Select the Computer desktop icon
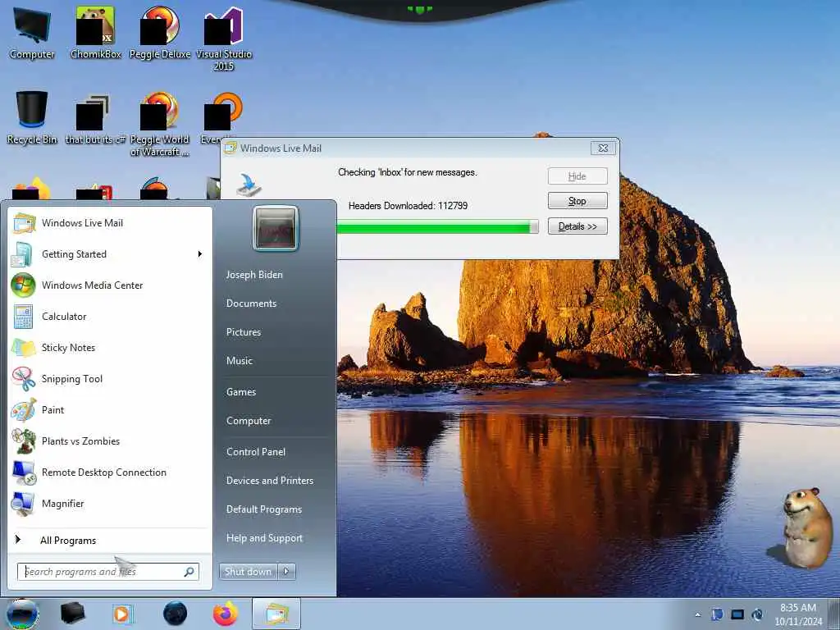 click(x=32, y=33)
